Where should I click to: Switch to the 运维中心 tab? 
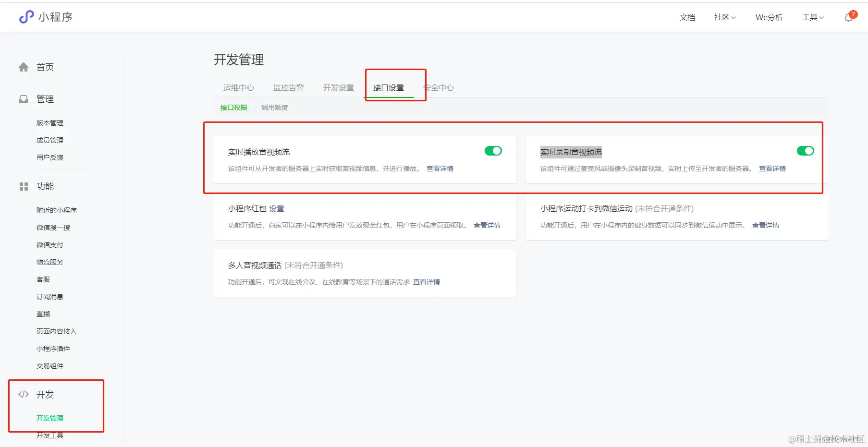[x=239, y=87]
